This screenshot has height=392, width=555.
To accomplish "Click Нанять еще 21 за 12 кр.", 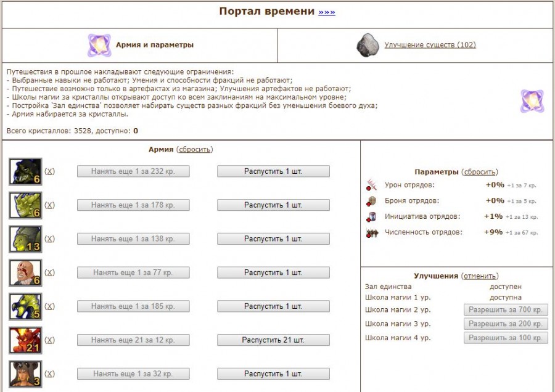I will pyautogui.click(x=133, y=340).
